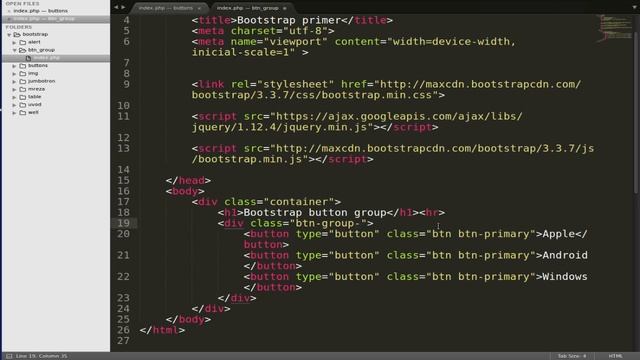
Task: Place cursor in "btn-group-" class text
Action: click(329, 223)
